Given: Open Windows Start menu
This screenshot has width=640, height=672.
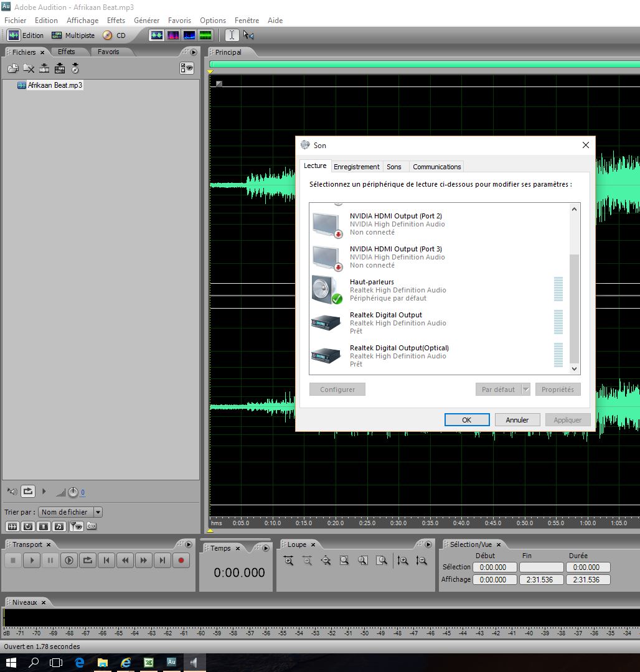Looking at the screenshot, I should 11,663.
